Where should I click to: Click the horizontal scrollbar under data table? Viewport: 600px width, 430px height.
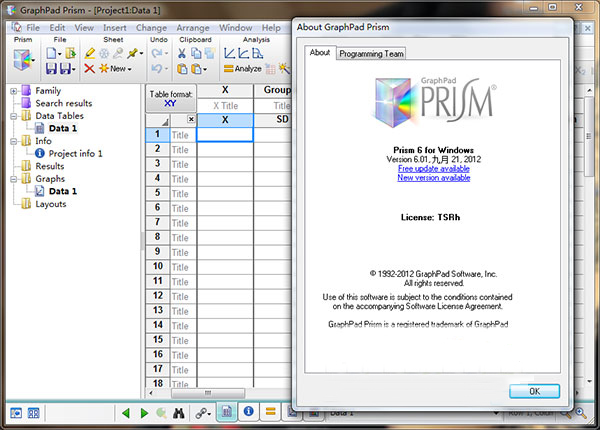(208, 393)
